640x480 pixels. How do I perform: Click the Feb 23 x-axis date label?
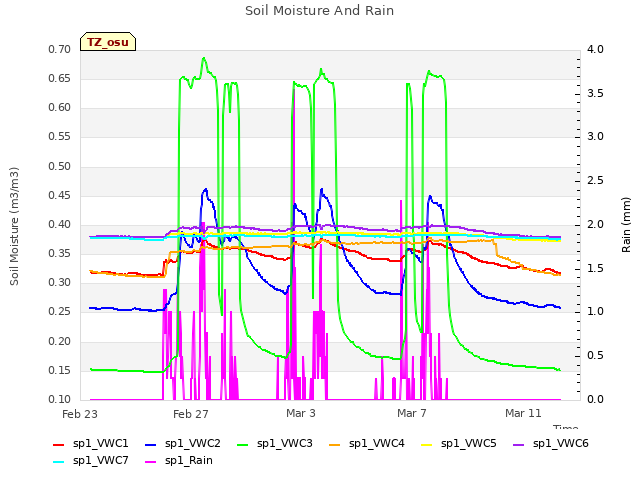tap(80, 414)
